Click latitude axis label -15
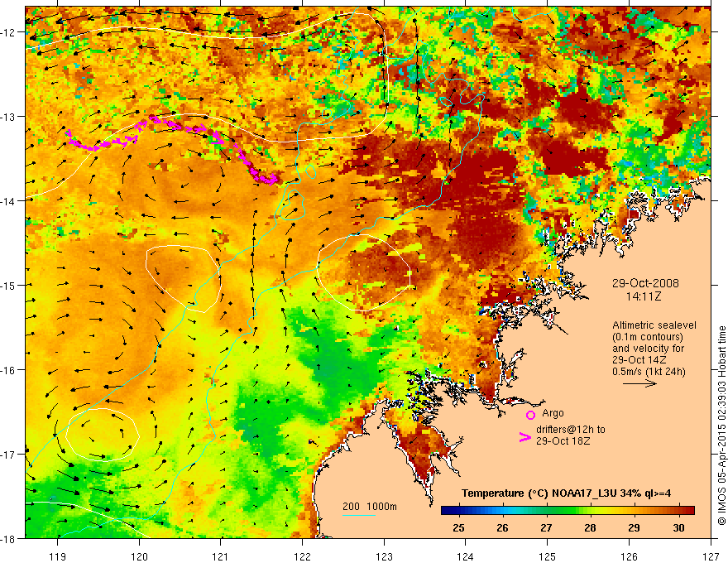The width and height of the screenshot is (728, 563). 9,285
